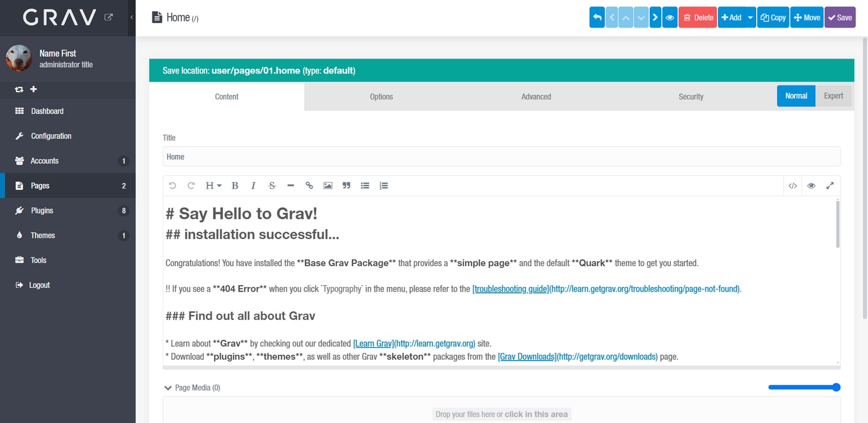Switch to the Options tab

tap(382, 97)
